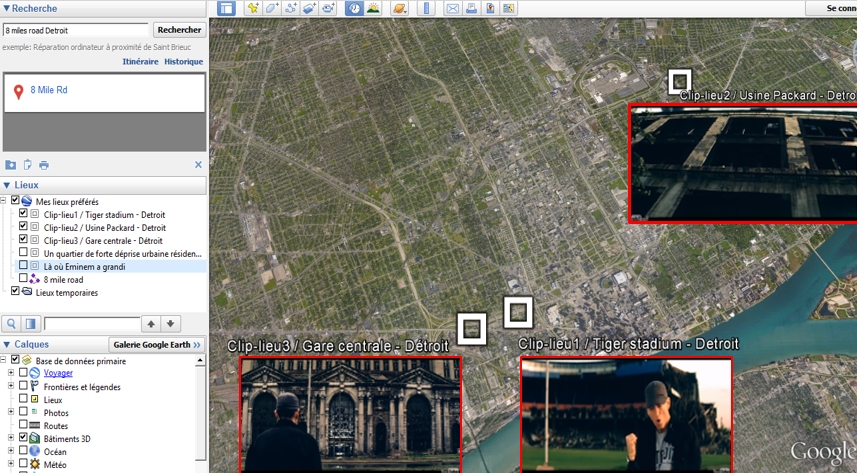Check the Là où Eminem a grandi checkbox
This screenshot has width=857, height=473.
coord(23,265)
